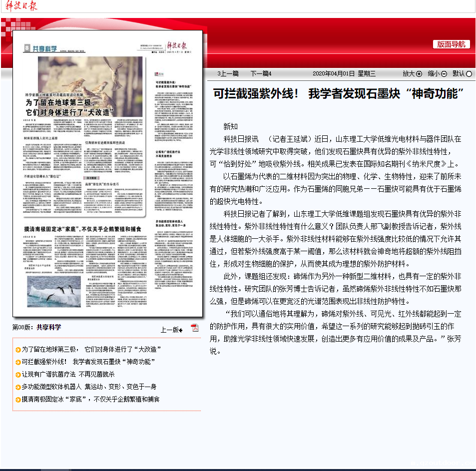Screen dimensions: 476x471
Task: Click the orange arrow bullet beside 多功能微型软体机器人
Action: point(18,387)
